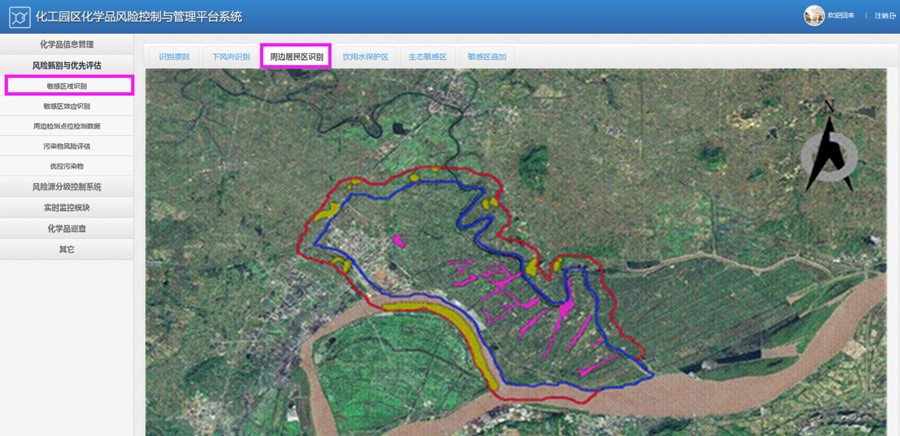Switch to the 识别原则 tab
The height and width of the screenshot is (436, 900).
(174, 57)
